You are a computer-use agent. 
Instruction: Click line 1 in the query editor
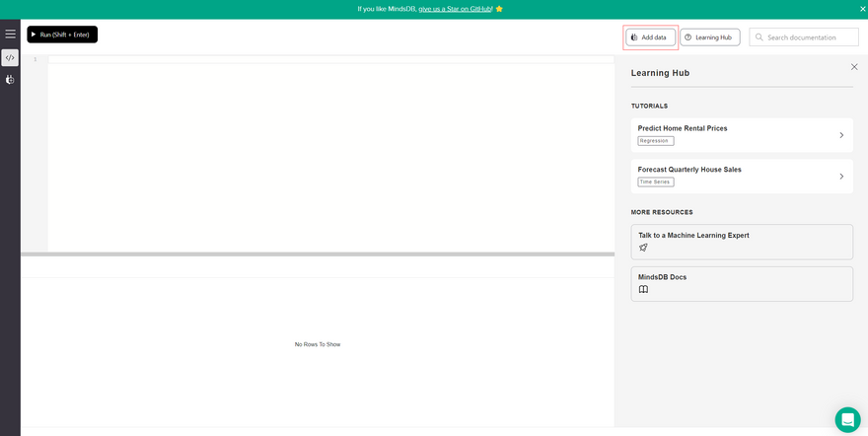click(x=330, y=59)
